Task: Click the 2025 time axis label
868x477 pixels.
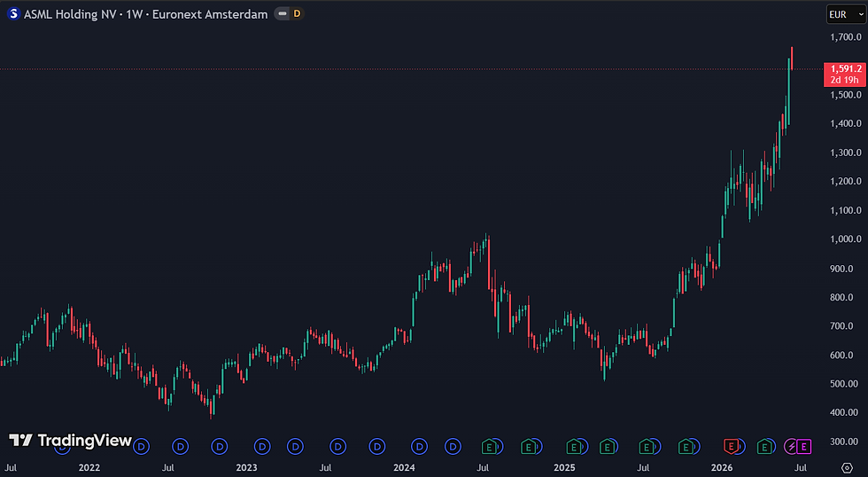Action: pyautogui.click(x=564, y=467)
